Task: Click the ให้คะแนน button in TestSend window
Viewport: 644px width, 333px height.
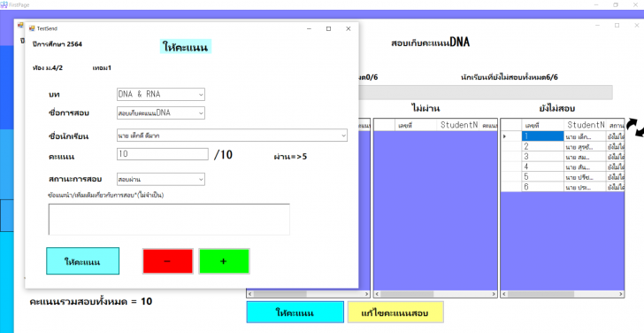Action: tap(82, 261)
